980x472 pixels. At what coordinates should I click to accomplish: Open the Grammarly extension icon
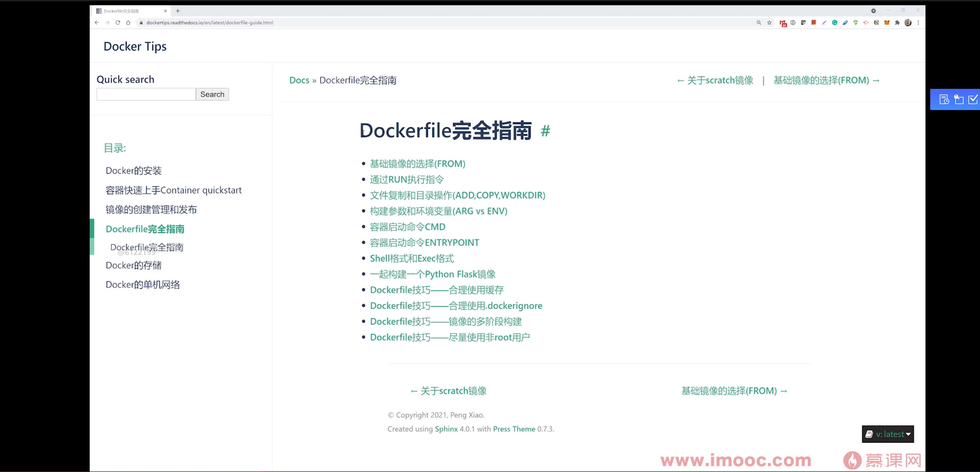[x=835, y=22]
